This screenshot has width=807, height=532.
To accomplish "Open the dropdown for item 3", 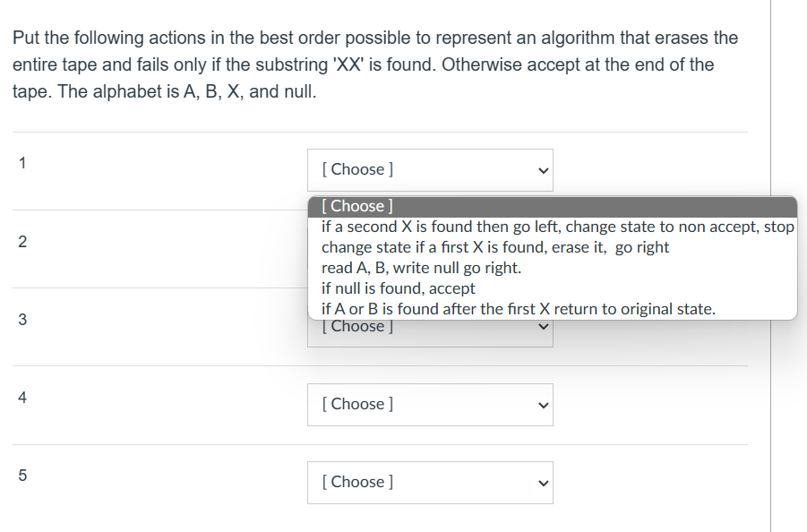I will click(430, 325).
